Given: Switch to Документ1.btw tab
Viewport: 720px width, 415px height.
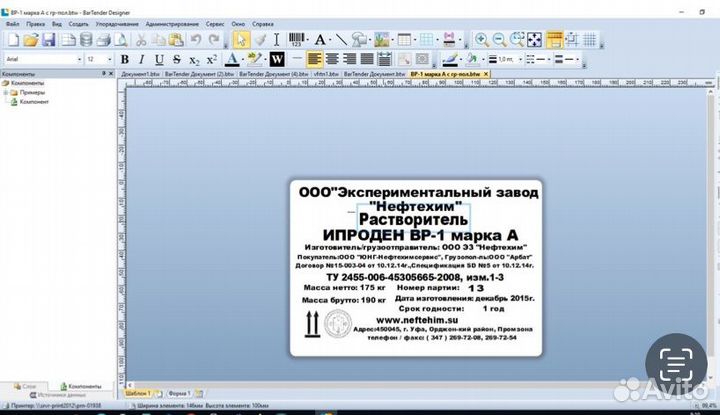Looking at the screenshot, I should coord(140,74).
